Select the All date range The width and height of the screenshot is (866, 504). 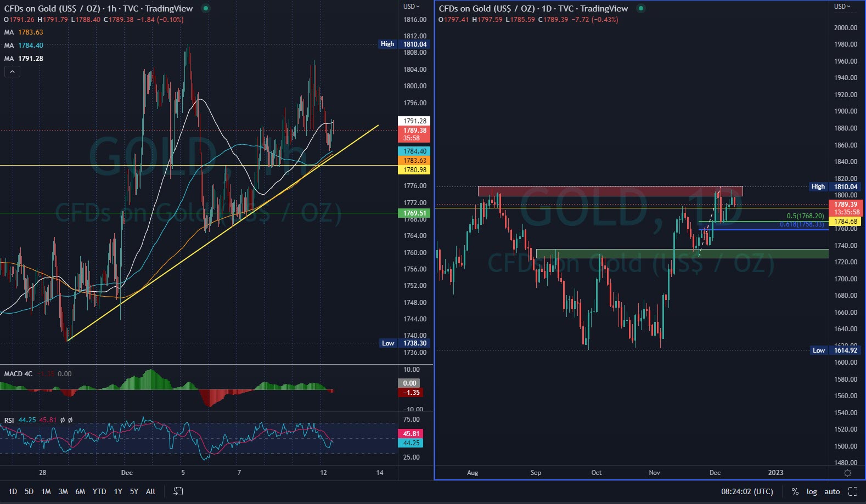pos(150,491)
